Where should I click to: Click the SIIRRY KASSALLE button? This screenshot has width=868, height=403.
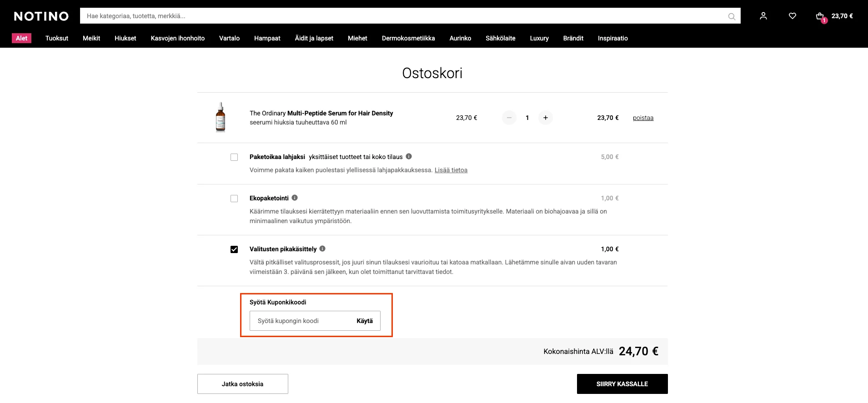622,384
